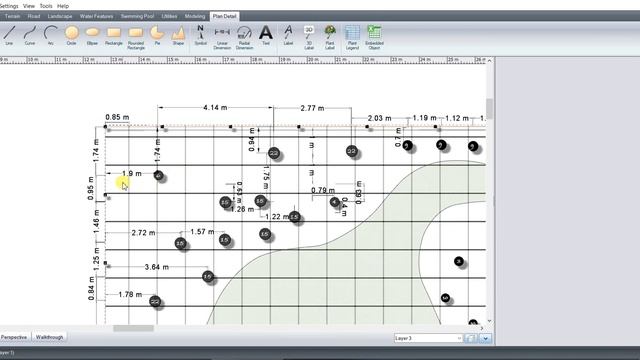This screenshot has width=640, height=360.
Task: Choose the Circle shape tool
Action: [x=71, y=36]
